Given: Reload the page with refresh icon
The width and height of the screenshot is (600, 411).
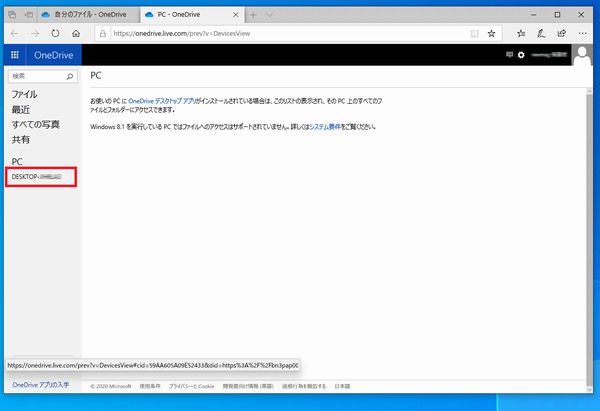Looking at the screenshot, I should pyautogui.click(x=55, y=34).
